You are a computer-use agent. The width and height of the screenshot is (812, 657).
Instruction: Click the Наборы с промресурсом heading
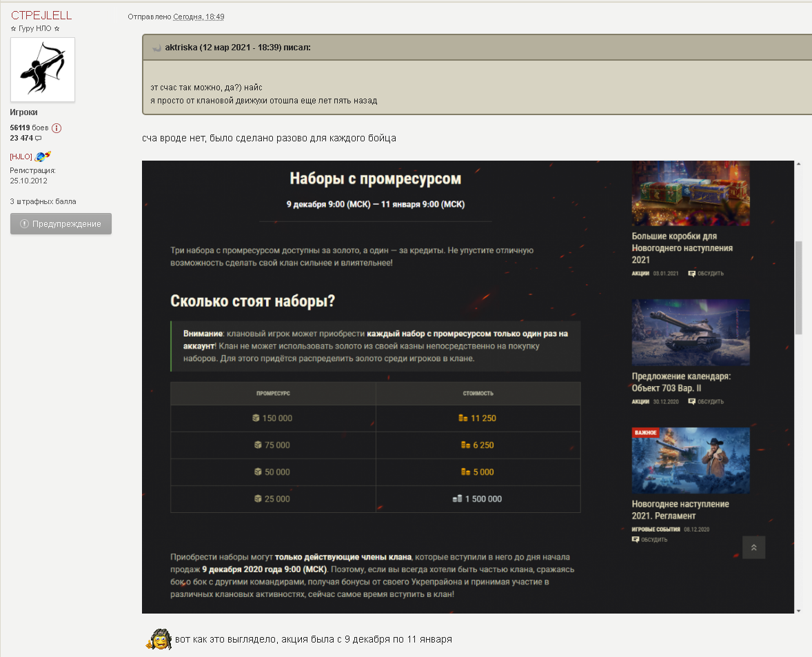(x=376, y=179)
